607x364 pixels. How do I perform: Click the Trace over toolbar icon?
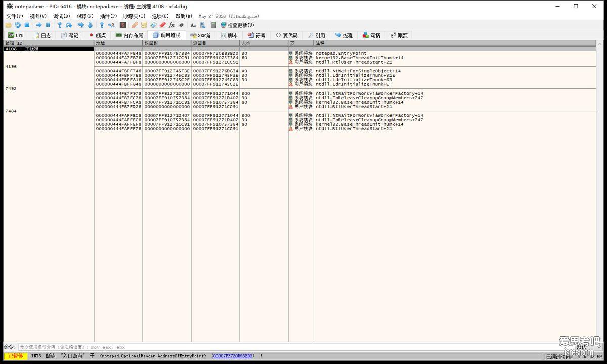90,25
